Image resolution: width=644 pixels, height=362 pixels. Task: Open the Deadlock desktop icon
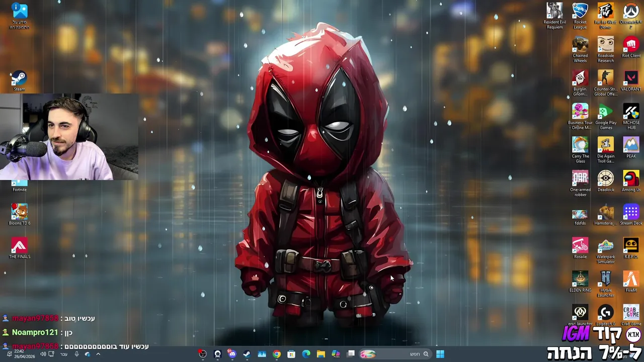tap(606, 182)
